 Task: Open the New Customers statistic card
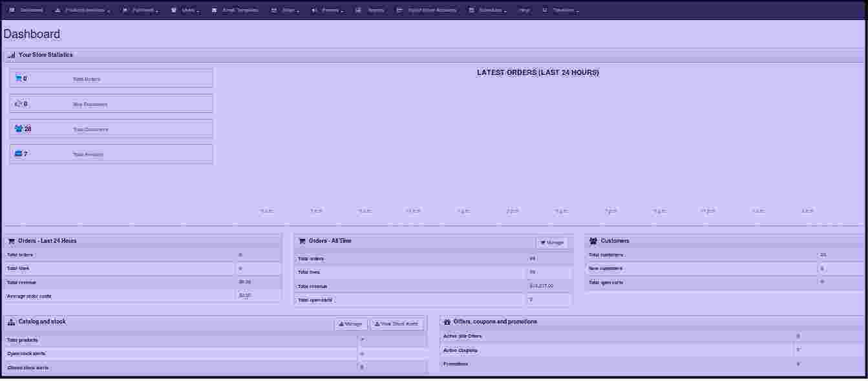[x=111, y=103]
